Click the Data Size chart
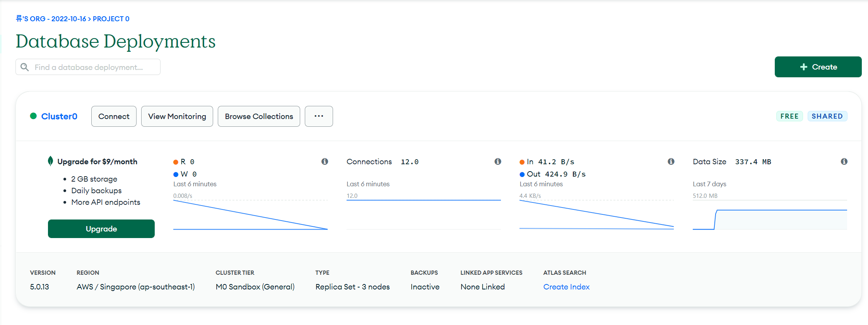This screenshot has width=868, height=325. 770,215
